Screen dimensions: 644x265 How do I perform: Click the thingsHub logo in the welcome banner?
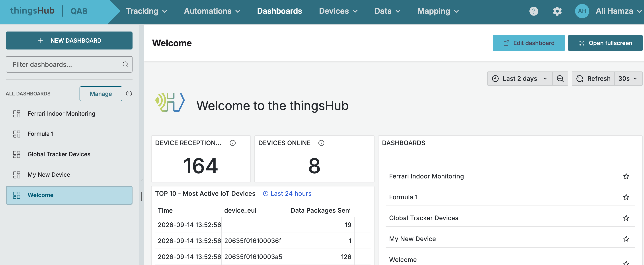[x=170, y=102]
